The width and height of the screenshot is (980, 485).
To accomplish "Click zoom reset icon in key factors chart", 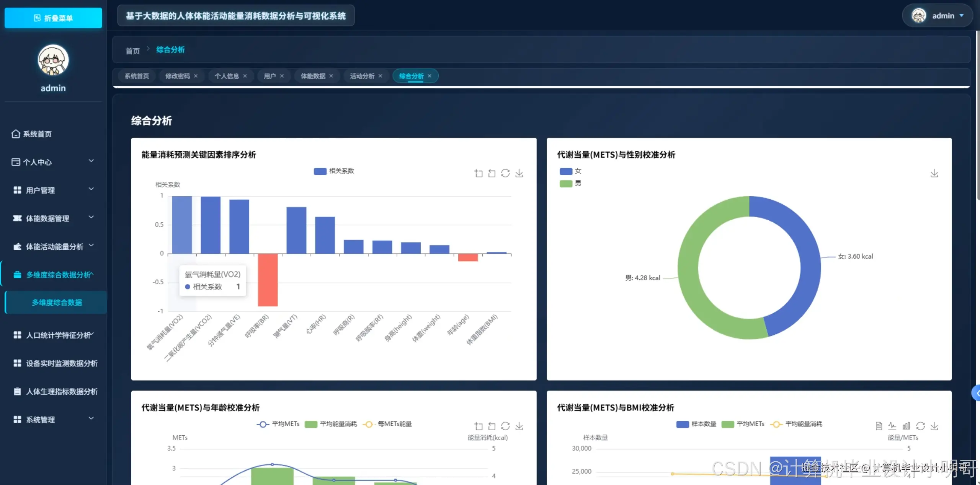I will point(492,173).
